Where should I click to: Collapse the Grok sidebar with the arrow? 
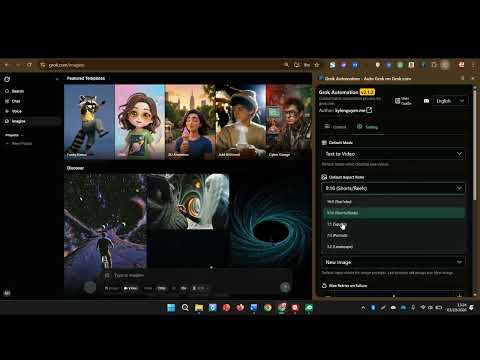pos(57,79)
